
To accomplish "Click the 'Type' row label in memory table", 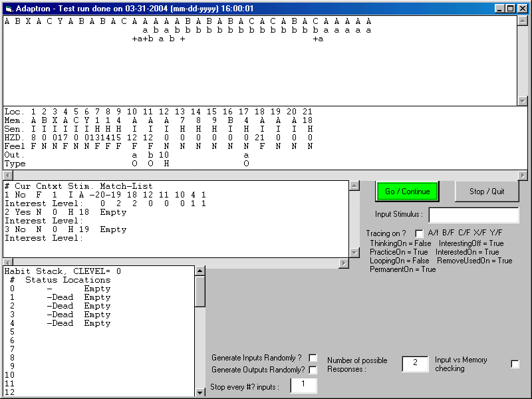I will coord(15,164).
